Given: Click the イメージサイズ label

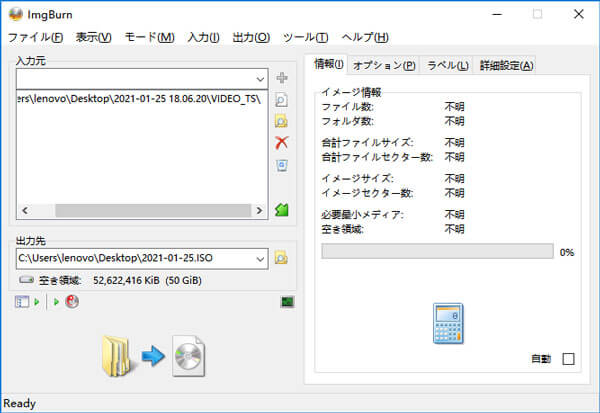Looking at the screenshot, I should click(357, 179).
